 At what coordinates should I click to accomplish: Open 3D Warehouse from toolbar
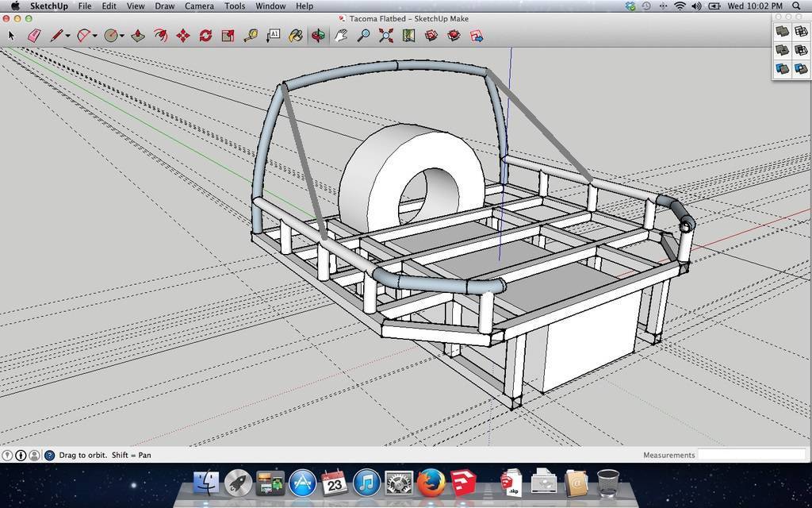tap(431, 36)
